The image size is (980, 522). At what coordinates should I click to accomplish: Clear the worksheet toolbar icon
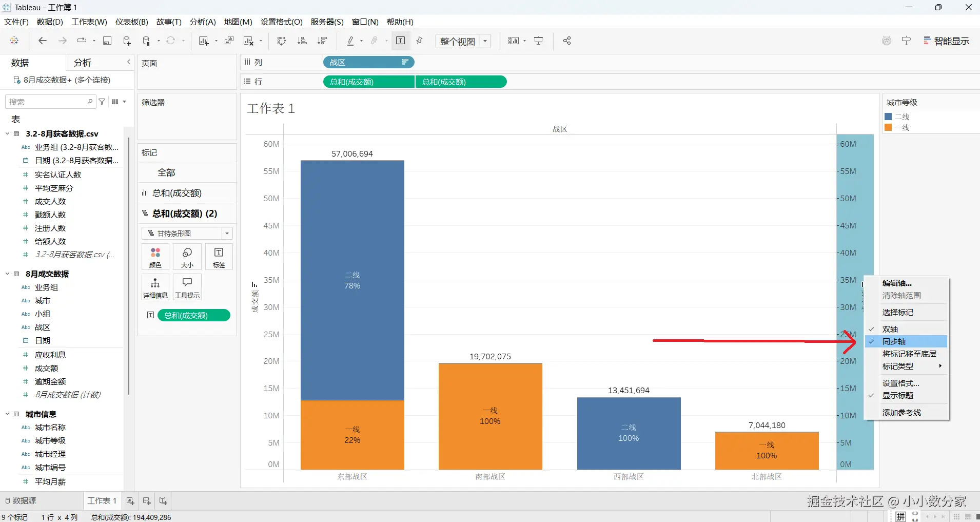click(x=249, y=41)
